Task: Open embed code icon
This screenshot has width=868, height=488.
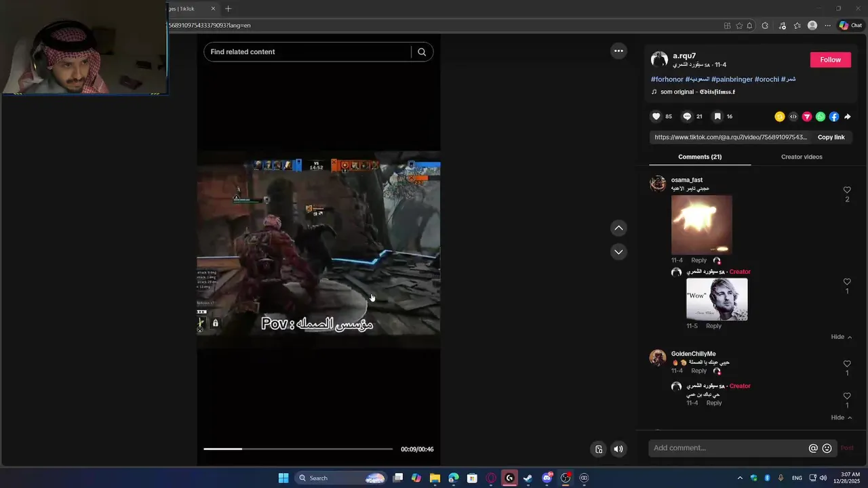Action: (x=793, y=117)
